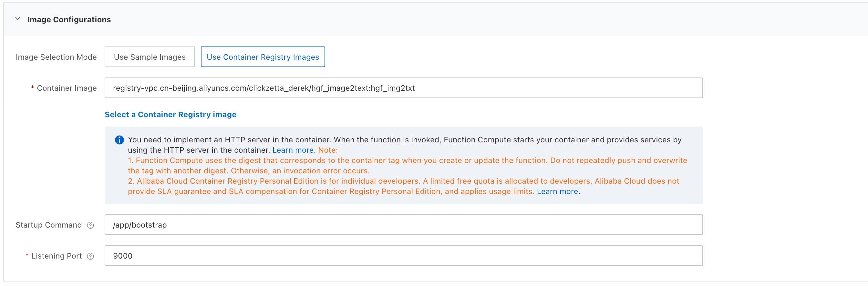
Task: Show help for Startup Command
Action: pos(90,225)
